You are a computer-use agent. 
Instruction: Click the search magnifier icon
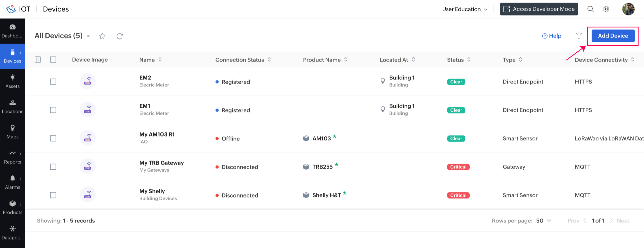click(590, 9)
